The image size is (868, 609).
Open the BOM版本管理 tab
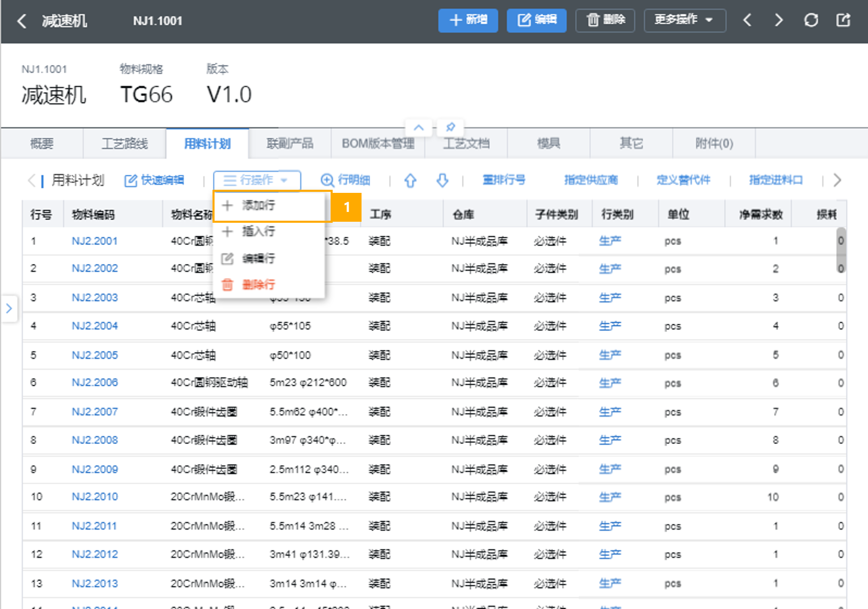point(378,143)
